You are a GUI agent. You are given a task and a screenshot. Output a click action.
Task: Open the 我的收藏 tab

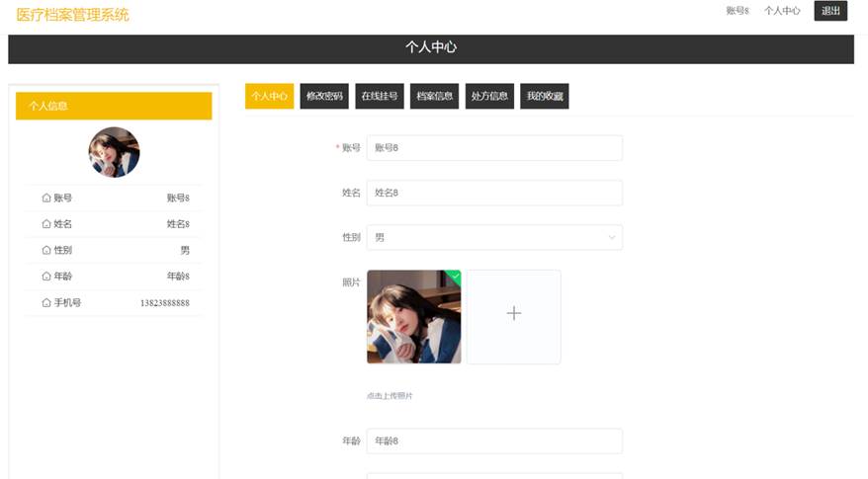[545, 96]
